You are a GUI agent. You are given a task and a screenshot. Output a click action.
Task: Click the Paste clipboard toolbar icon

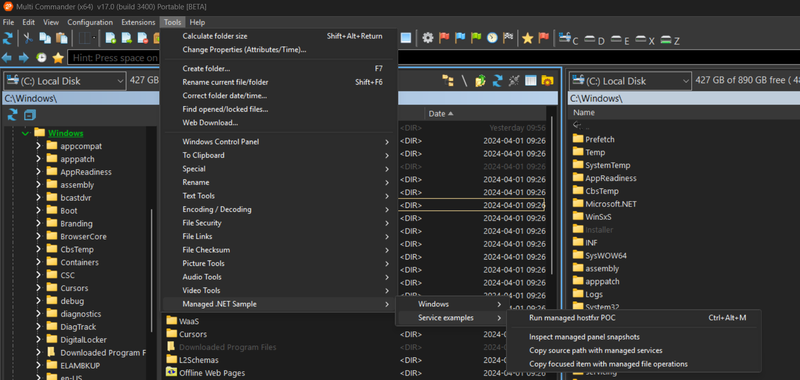[x=61, y=38]
